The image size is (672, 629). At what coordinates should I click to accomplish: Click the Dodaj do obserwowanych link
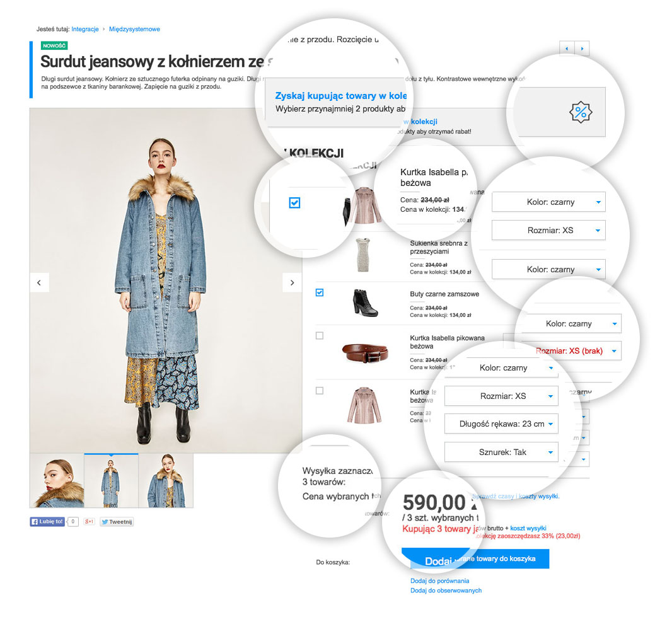(x=446, y=591)
